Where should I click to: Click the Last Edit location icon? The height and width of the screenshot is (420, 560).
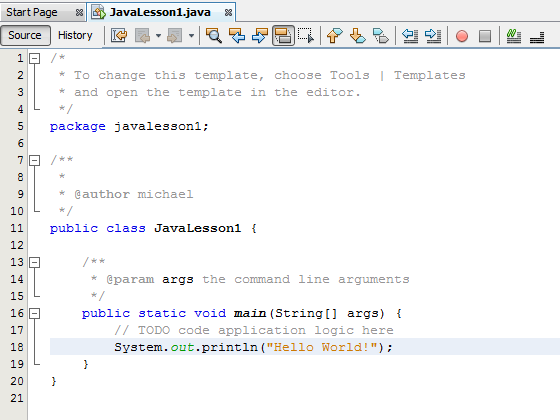tap(119, 35)
